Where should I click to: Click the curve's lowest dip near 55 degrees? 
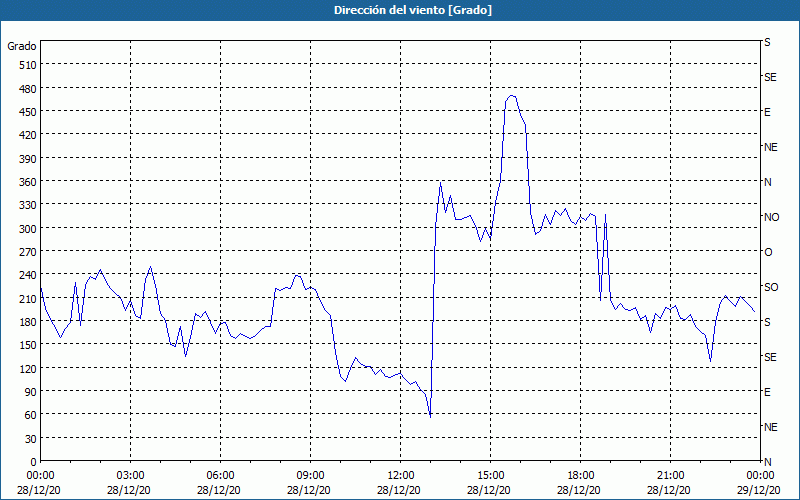click(431, 417)
